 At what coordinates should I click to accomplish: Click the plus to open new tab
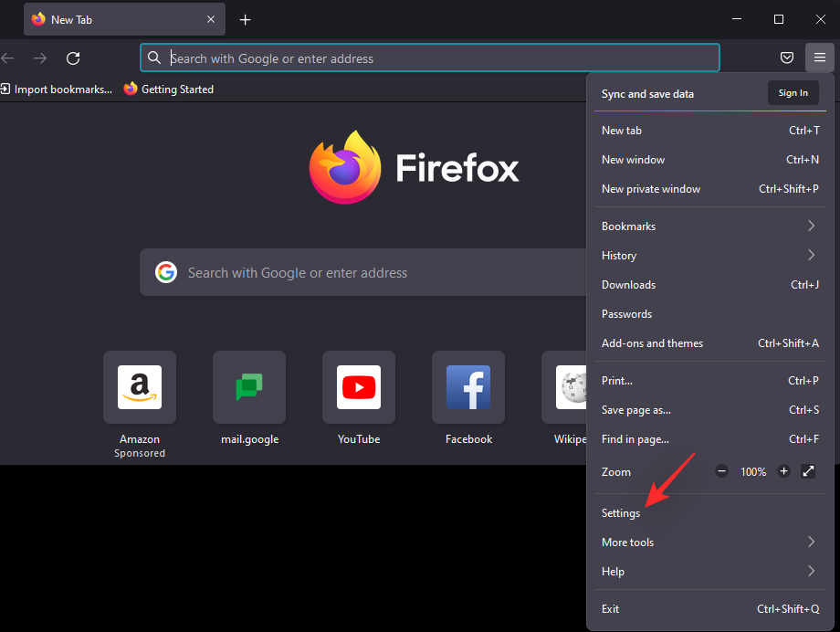coord(245,19)
